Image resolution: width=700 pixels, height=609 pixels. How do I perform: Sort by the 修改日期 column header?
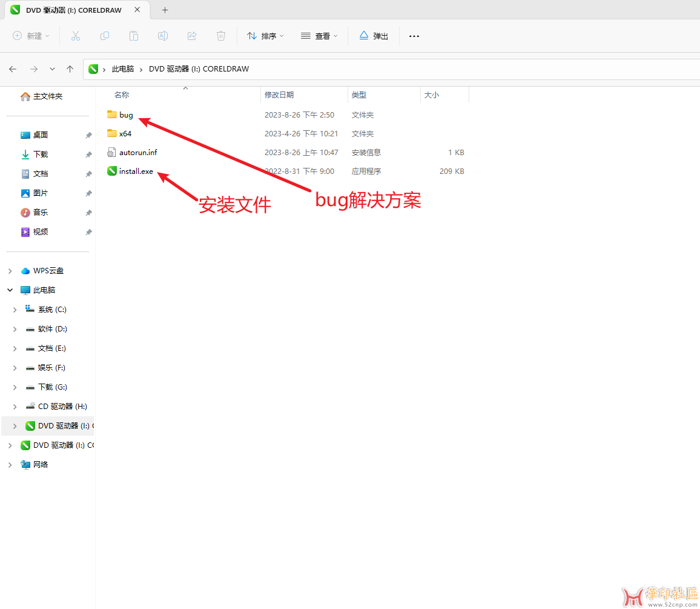[279, 95]
